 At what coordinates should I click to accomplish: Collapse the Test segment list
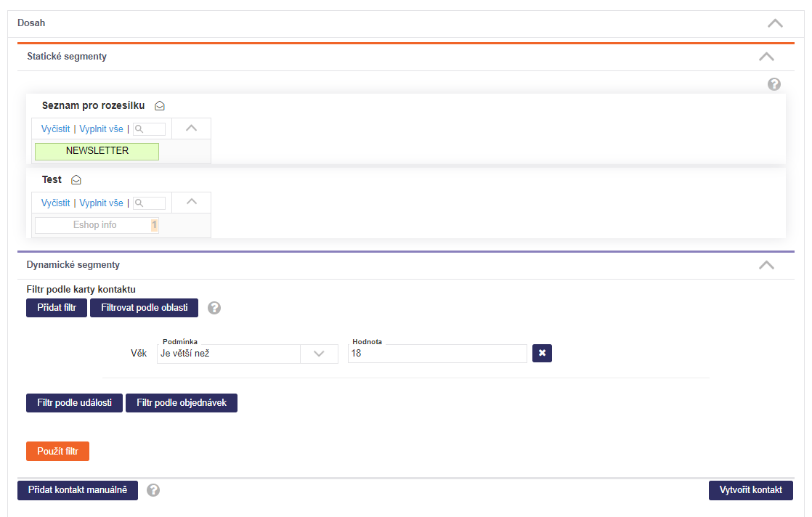tap(191, 203)
